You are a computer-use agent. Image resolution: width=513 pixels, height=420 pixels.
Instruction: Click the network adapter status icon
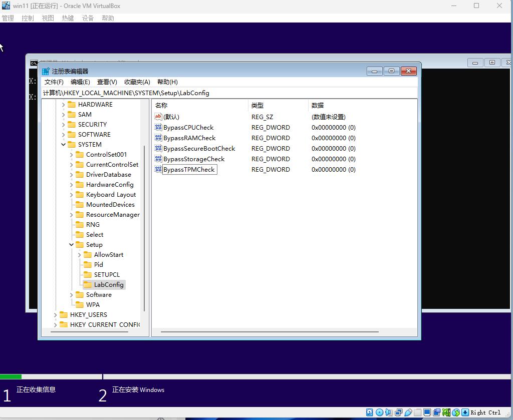[x=399, y=412]
